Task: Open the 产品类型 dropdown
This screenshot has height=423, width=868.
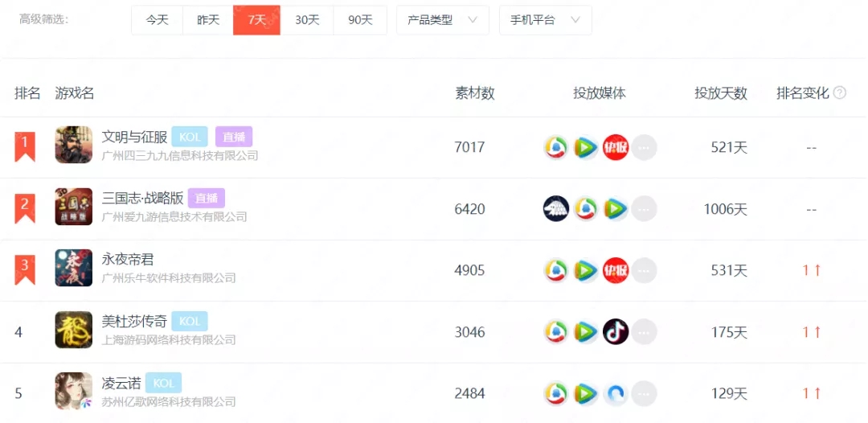Action: (443, 20)
